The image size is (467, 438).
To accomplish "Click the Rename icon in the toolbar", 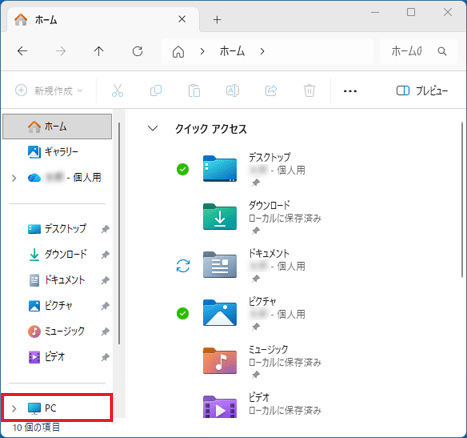I will click(x=233, y=90).
